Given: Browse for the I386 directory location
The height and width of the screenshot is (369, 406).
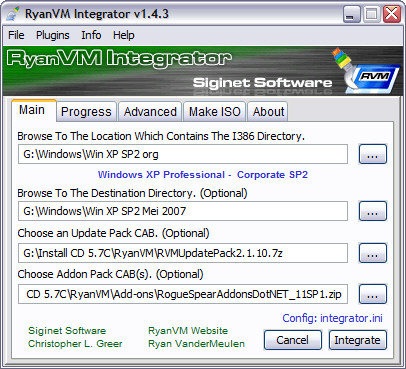Looking at the screenshot, I should pos(373,154).
